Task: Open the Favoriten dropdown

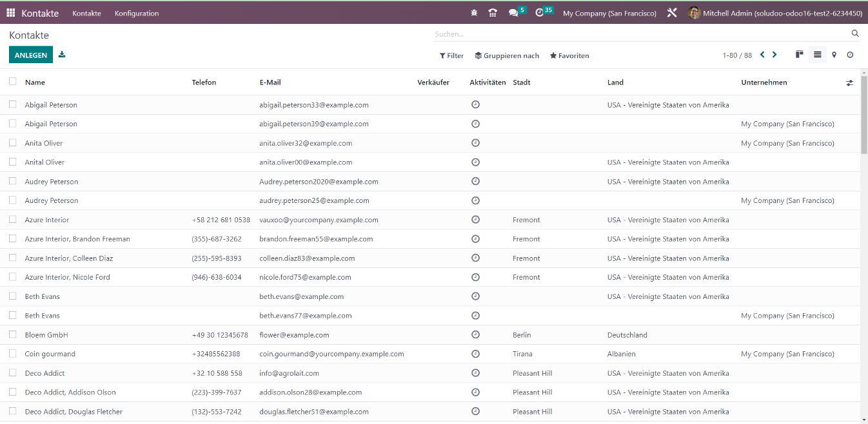Action: point(569,56)
